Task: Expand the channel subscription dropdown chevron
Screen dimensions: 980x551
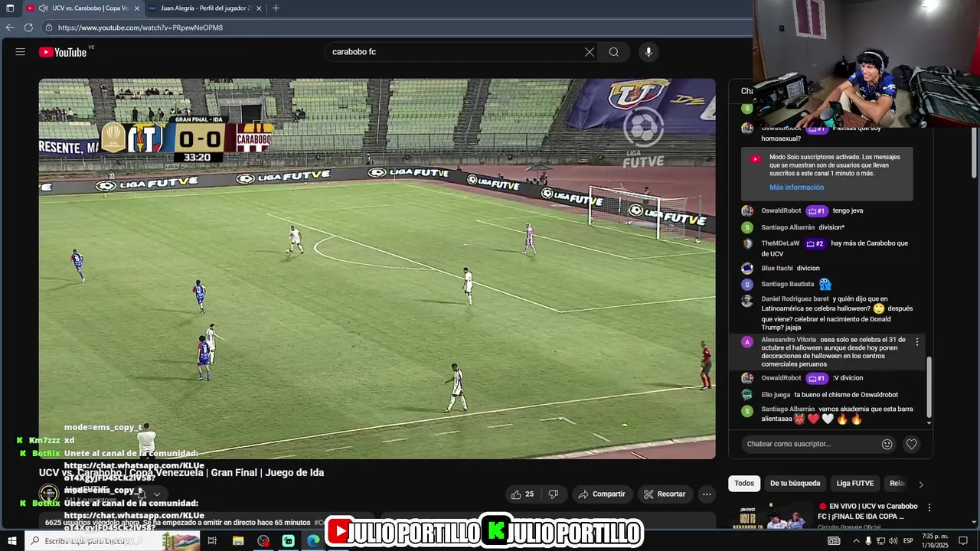Action: click(x=156, y=494)
